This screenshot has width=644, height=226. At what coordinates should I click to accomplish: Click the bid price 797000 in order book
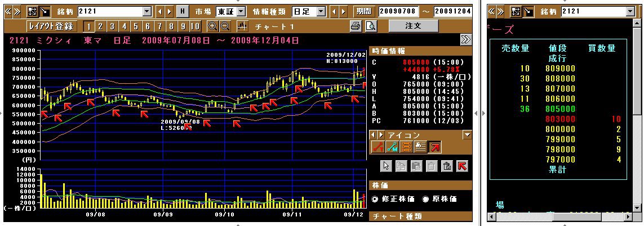560,160
